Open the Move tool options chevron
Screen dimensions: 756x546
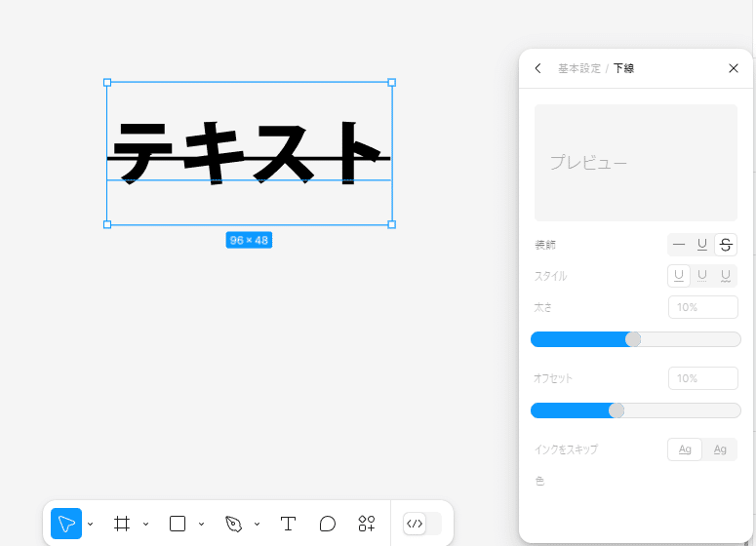90,524
